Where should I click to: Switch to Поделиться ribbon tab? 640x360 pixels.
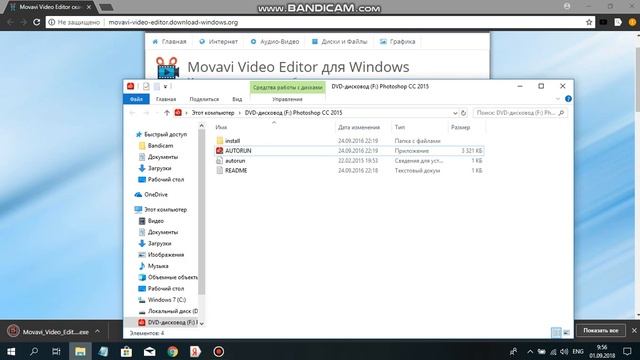click(204, 99)
